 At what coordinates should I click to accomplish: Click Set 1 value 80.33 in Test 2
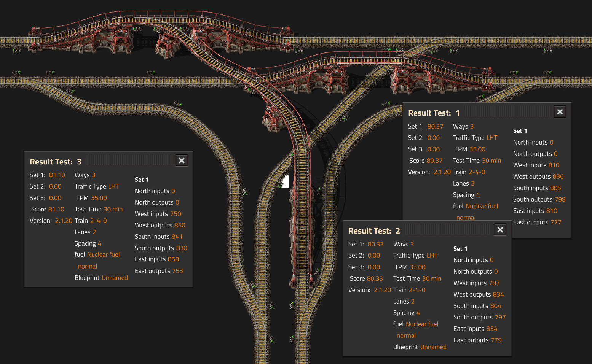(x=375, y=244)
